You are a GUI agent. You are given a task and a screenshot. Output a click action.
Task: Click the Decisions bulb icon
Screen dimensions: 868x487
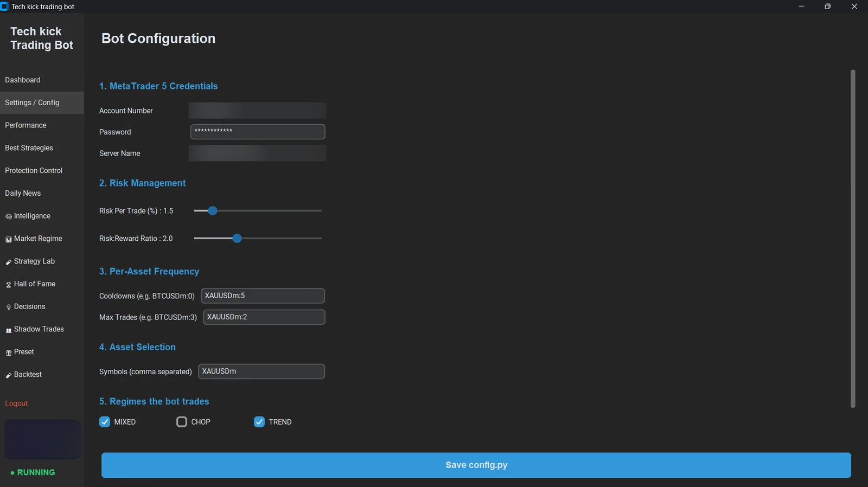tap(9, 307)
